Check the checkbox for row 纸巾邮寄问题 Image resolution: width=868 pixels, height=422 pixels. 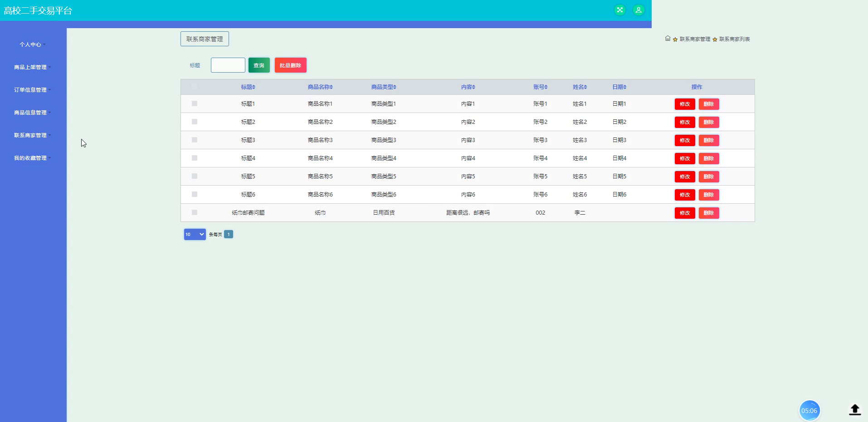tap(195, 212)
